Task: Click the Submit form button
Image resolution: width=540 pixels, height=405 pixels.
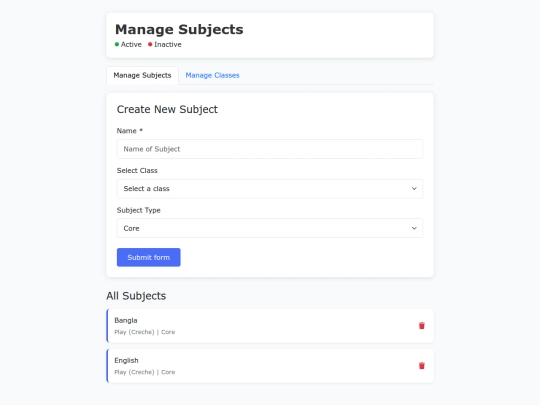Action: 148,257
